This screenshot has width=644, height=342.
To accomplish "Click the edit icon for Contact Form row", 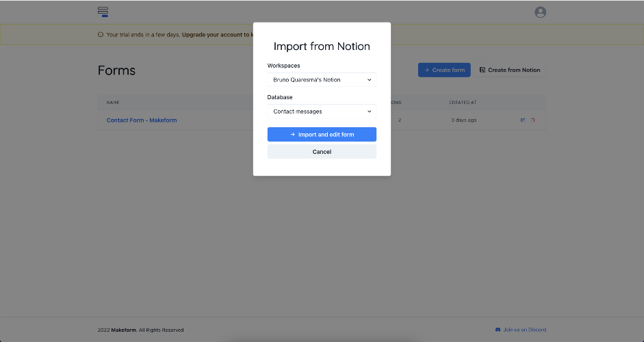I will pos(522,120).
